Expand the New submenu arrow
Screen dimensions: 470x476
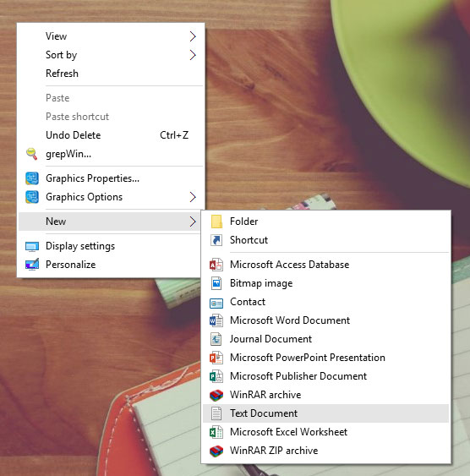pos(193,222)
